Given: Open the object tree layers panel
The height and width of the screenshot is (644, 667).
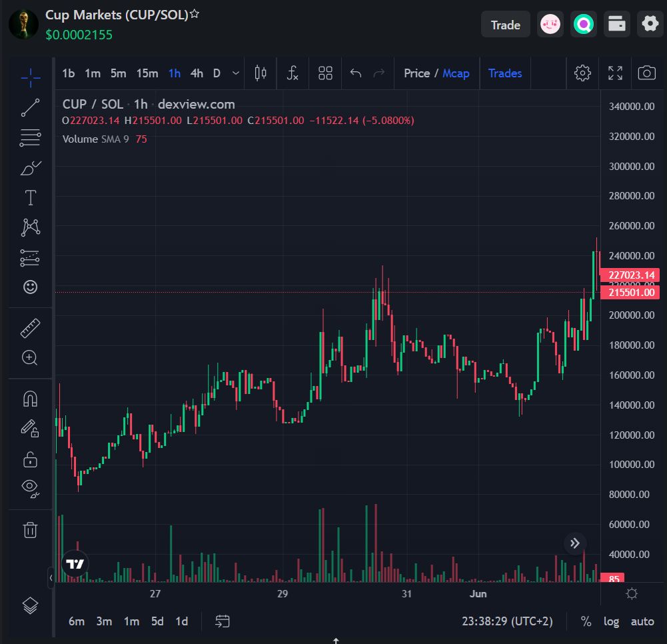Looking at the screenshot, I should [31, 606].
